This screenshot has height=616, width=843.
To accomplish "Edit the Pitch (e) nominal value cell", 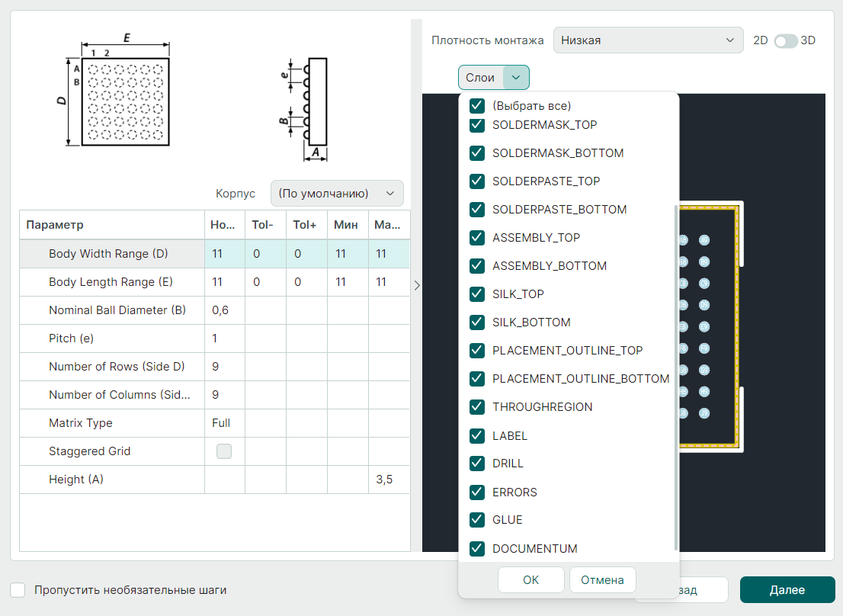I will (x=224, y=338).
